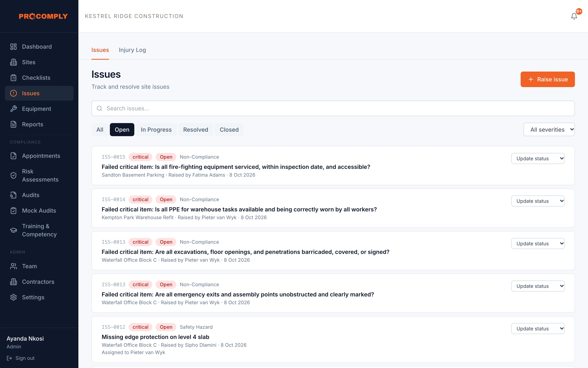Open Update status for emergency exits issue
Screen dimensions: 588x368
pos(538,286)
